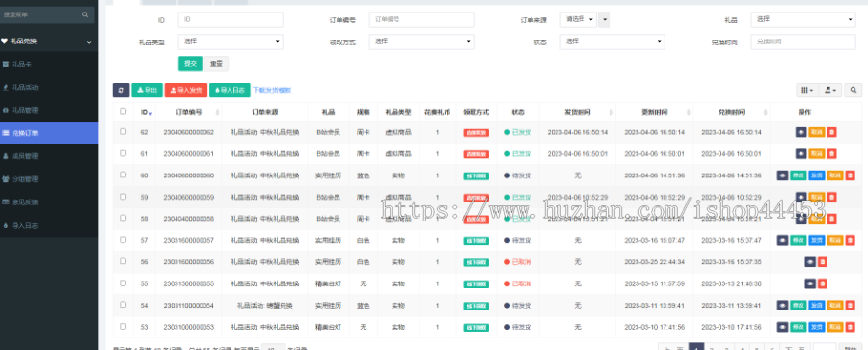Click green 修改 button for order 57
The width and height of the screenshot is (868, 350).
tap(799, 240)
